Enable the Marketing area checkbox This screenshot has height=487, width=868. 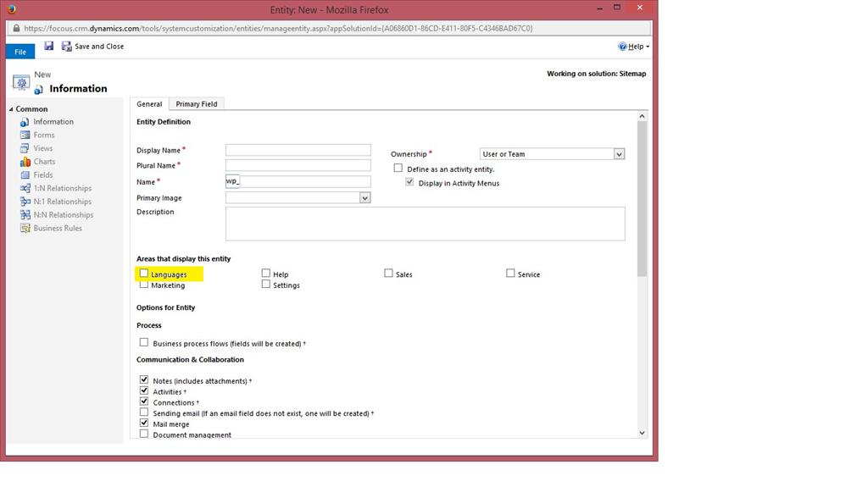144,285
